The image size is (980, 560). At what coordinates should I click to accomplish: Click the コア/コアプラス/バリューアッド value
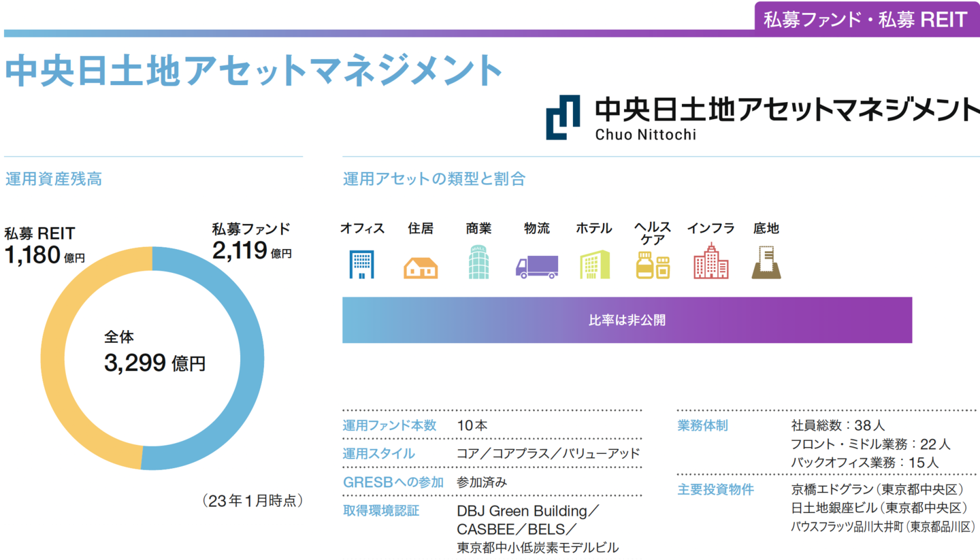(x=549, y=454)
